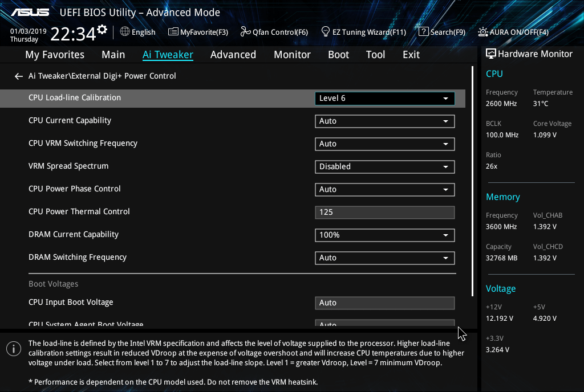584x392 pixels.
Task: Click MyFavorite(F3) label
Action: pyautogui.click(x=204, y=32)
